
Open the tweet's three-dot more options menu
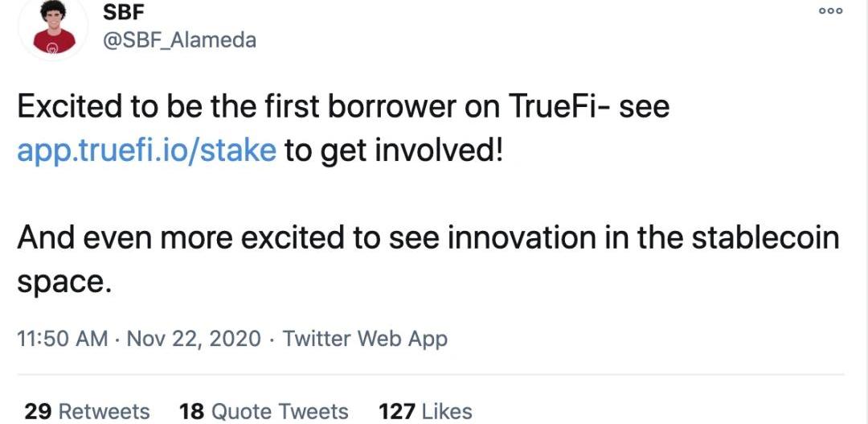tap(832, 12)
